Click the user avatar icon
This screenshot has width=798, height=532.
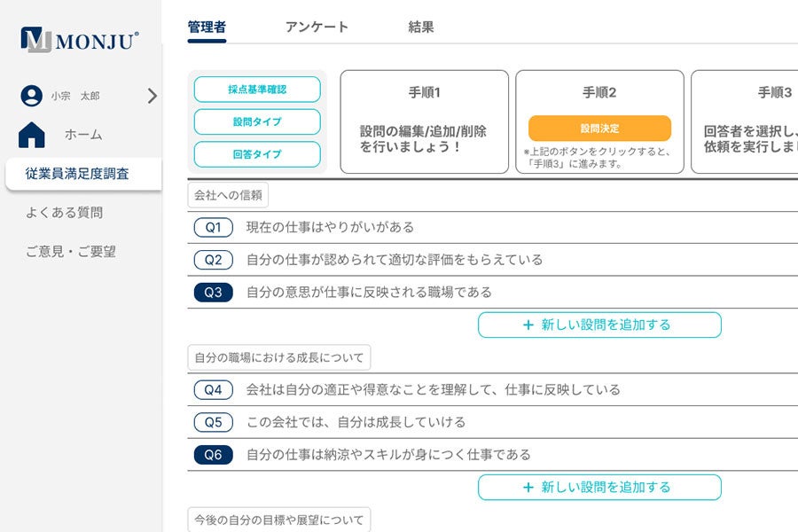point(32,96)
